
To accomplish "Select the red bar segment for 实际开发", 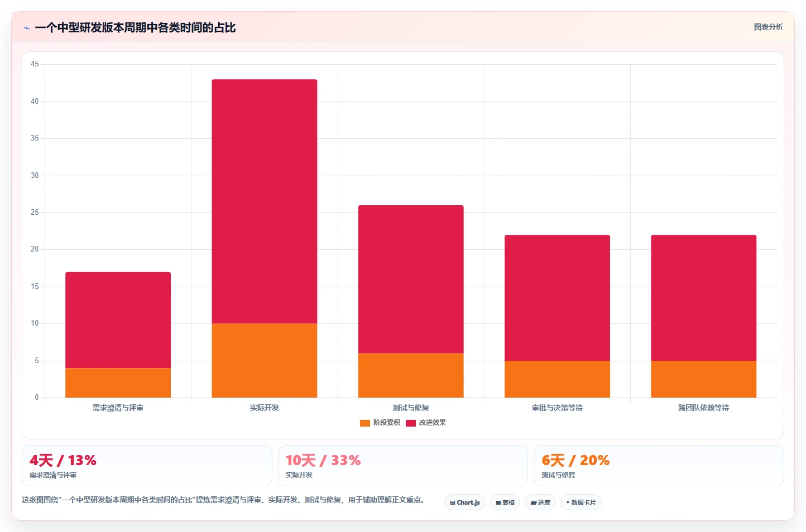I will pyautogui.click(x=265, y=201).
